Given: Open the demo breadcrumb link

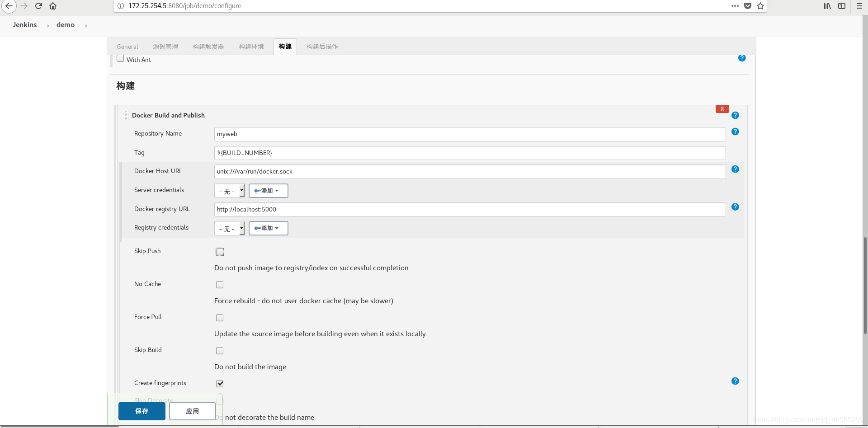Looking at the screenshot, I should pos(66,25).
